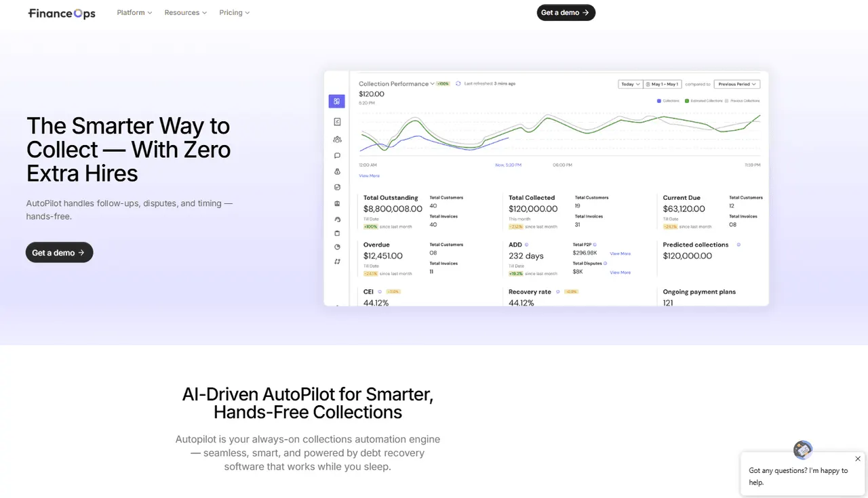Click the refresh icon beside Last refreshed

(x=458, y=84)
